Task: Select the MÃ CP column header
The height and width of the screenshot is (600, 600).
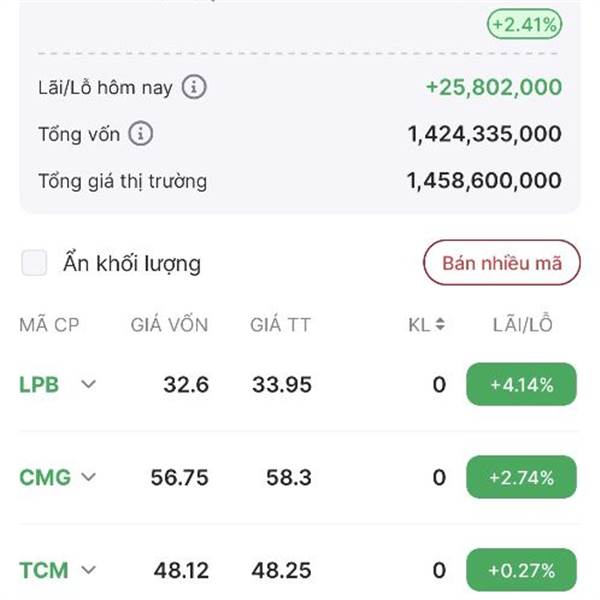Action: tap(49, 325)
